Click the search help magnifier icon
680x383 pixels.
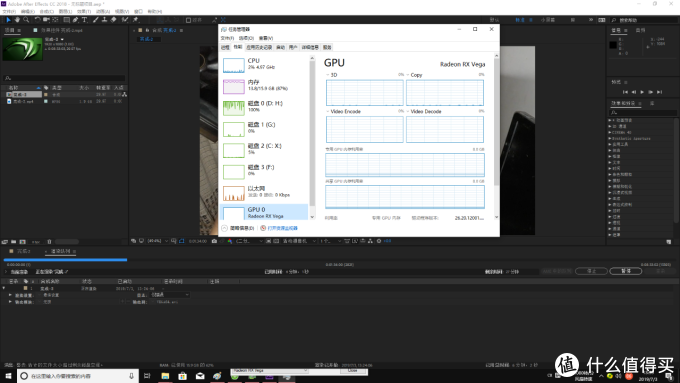[614, 20]
